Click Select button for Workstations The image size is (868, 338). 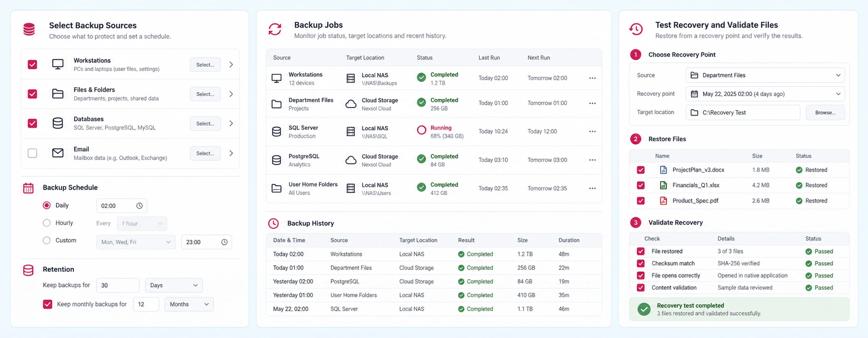[205, 65]
